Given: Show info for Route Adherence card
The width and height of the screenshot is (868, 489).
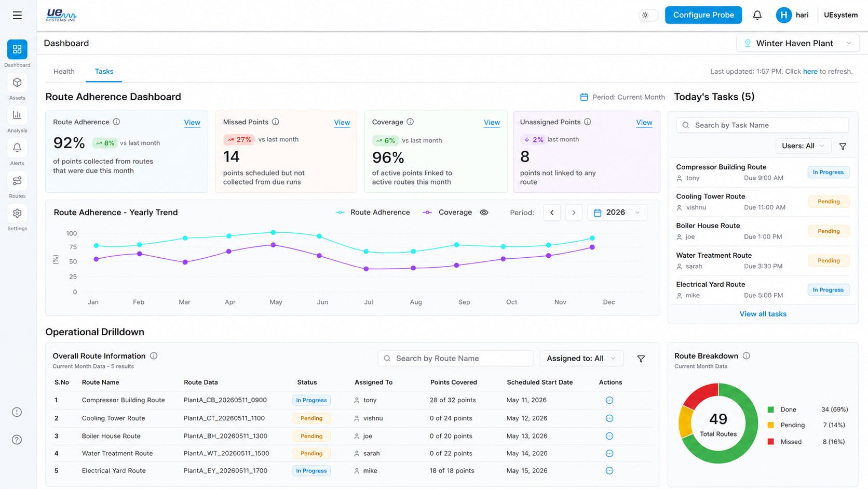Looking at the screenshot, I should tap(116, 122).
